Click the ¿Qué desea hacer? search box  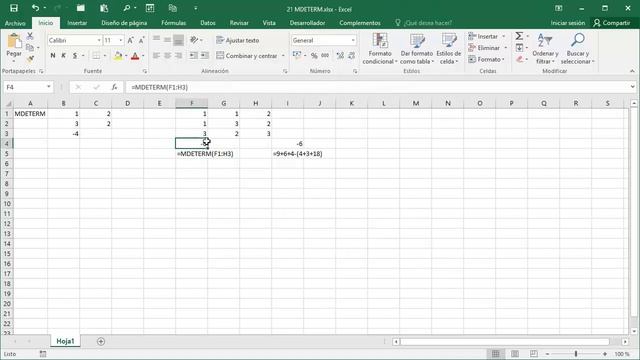(x=423, y=23)
